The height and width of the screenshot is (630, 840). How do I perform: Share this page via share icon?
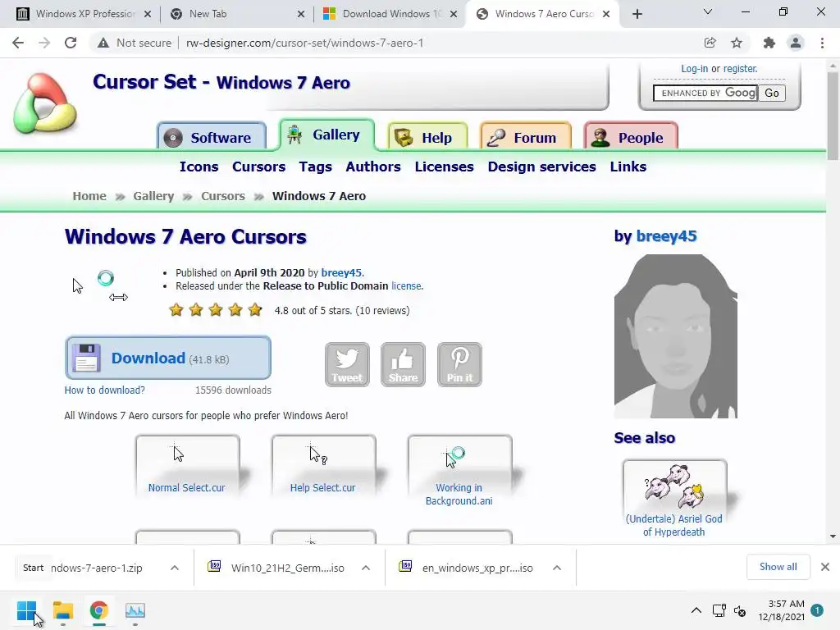point(710,43)
